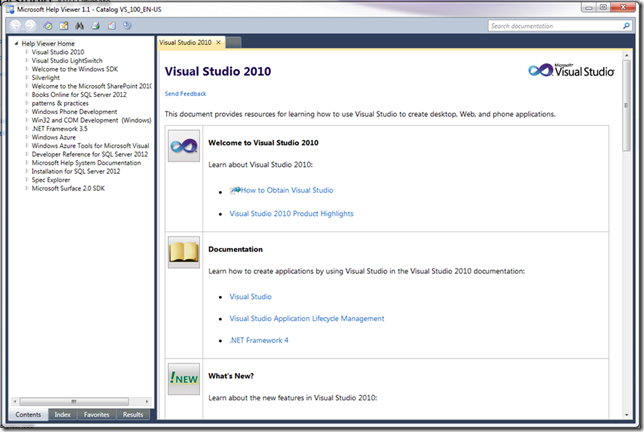Click the Visual Studio logo
Viewport: 644px width, 432px height.
pos(571,71)
